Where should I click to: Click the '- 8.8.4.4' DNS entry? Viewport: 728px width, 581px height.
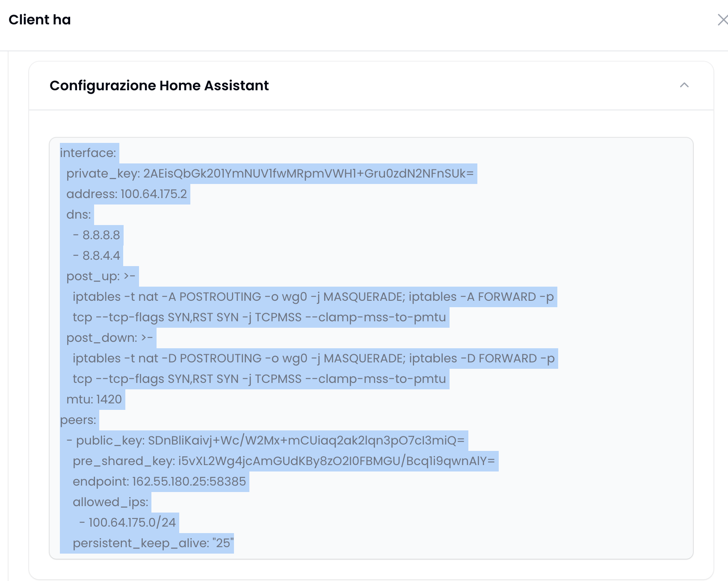pyautogui.click(x=97, y=255)
